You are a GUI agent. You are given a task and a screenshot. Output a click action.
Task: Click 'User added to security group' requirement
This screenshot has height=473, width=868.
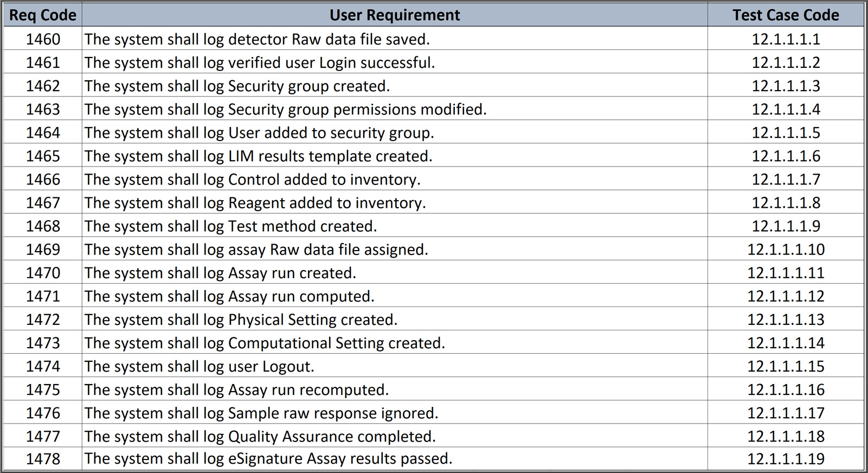point(259,132)
